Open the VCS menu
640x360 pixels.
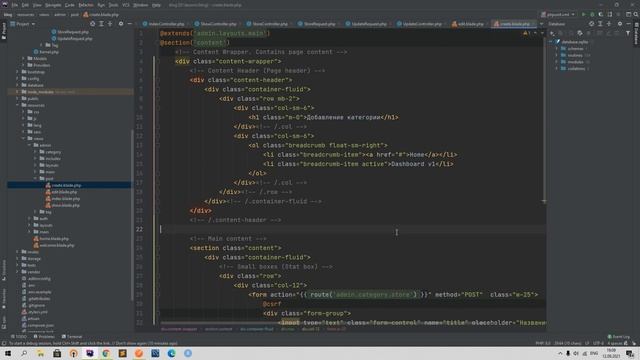tap(126, 5)
